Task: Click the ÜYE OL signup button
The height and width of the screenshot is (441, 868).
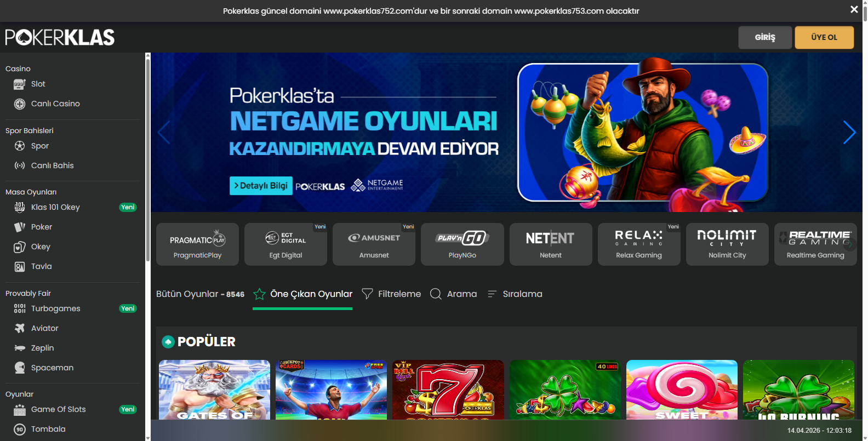Action: click(824, 37)
